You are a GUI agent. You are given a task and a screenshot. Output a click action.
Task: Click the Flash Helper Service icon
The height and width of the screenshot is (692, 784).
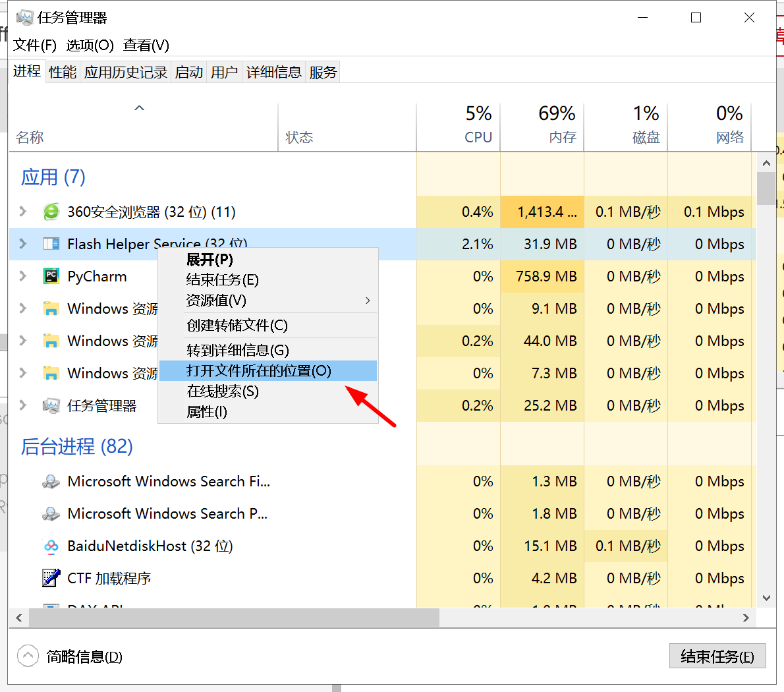[51, 244]
